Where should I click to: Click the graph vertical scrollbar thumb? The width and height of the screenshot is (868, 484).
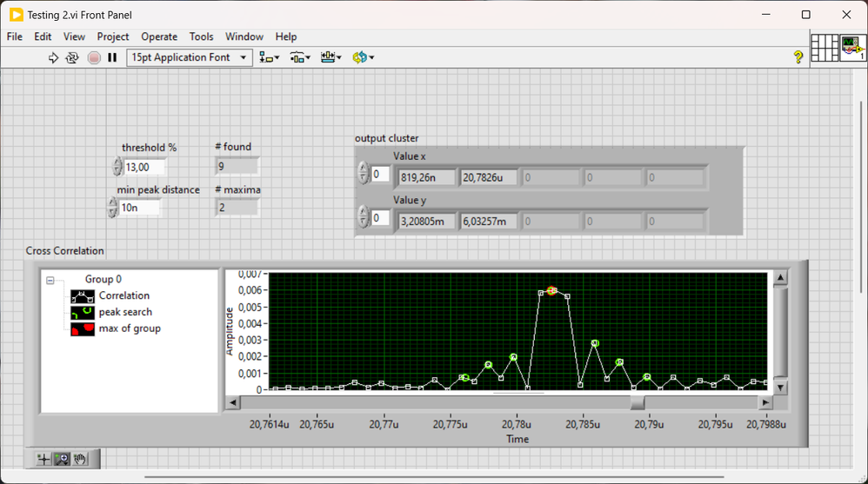tap(780, 332)
